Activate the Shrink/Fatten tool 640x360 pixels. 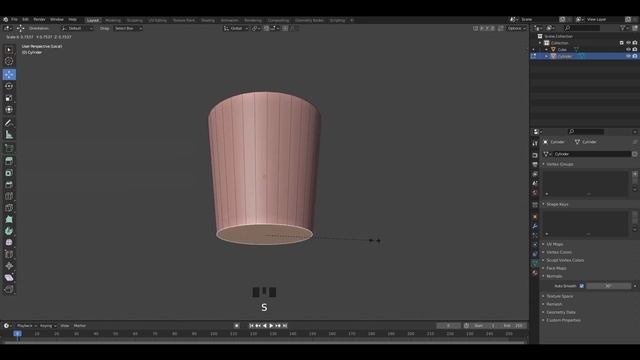pyautogui.click(x=9, y=266)
